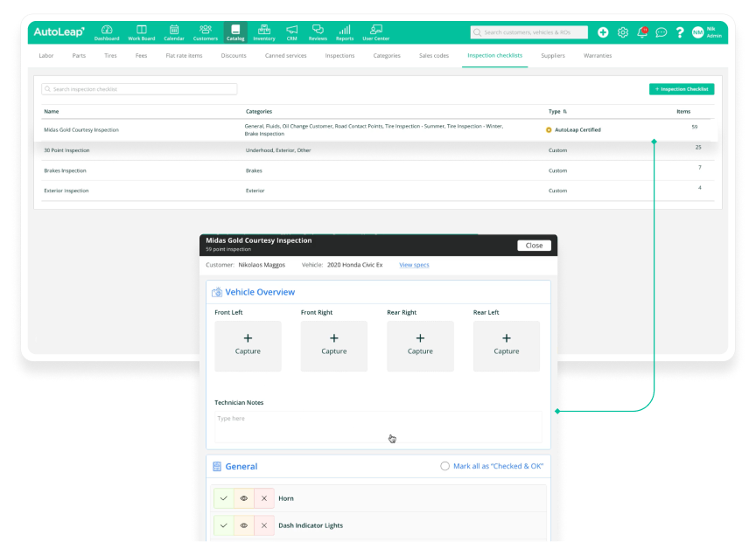
Task: Click the + Inspection Checklist button
Action: pos(682,89)
